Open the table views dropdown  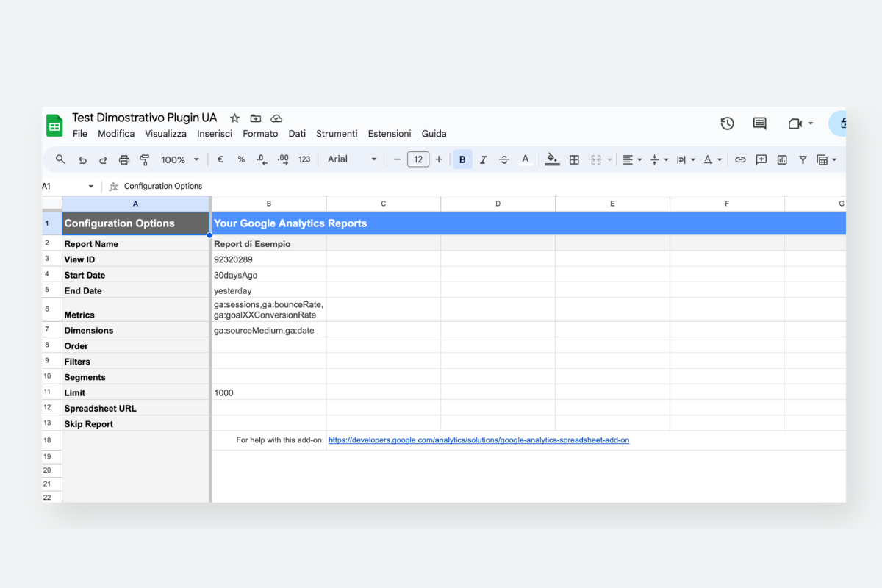point(827,159)
